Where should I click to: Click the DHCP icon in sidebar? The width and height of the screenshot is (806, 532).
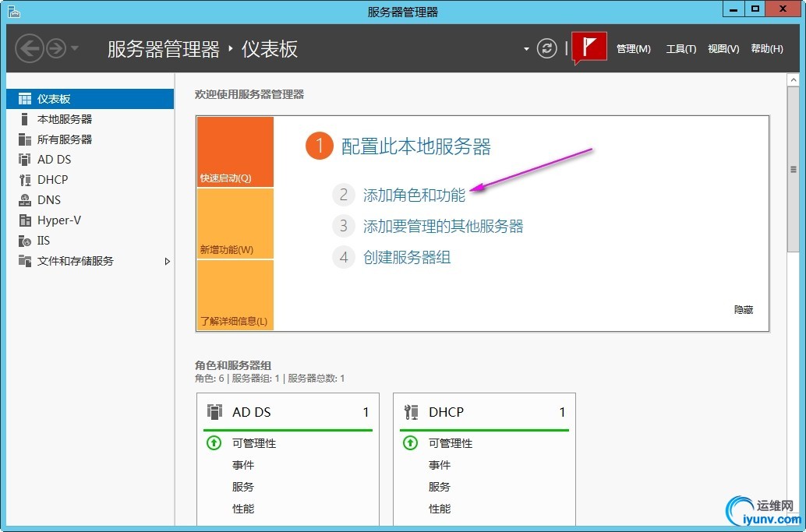coord(25,180)
